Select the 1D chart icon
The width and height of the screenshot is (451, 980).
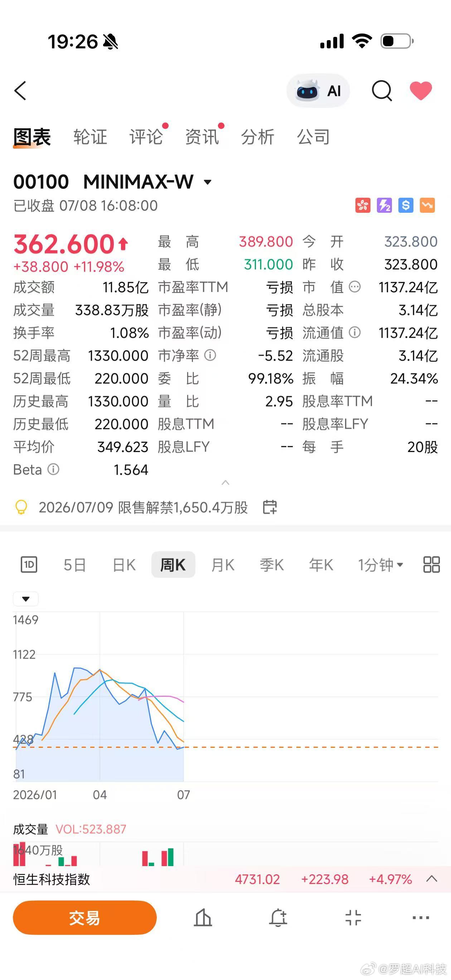(29, 565)
